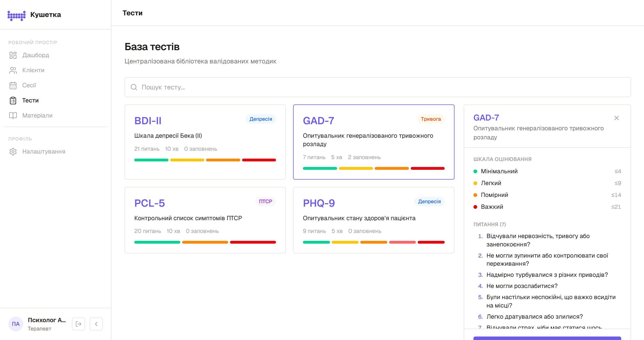Open the Сесії calendar icon
The image size is (644, 340).
pyautogui.click(x=13, y=85)
